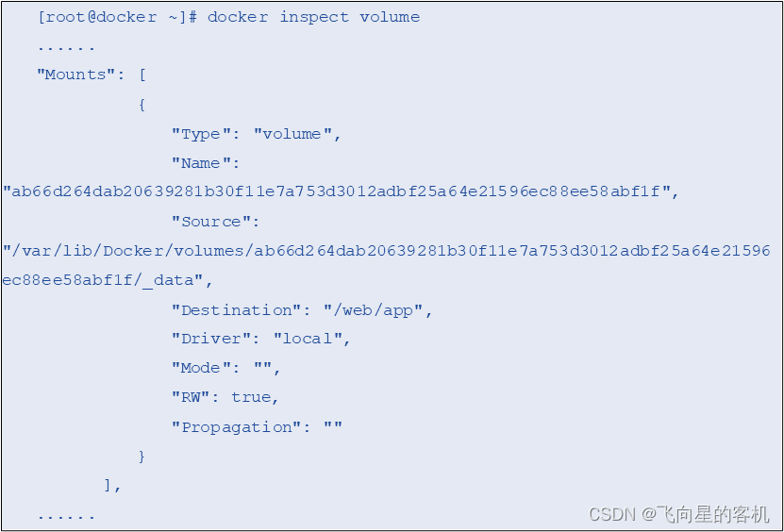Click the opening curly brace under Mounts
This screenshot has width=784, height=532.
142,105
